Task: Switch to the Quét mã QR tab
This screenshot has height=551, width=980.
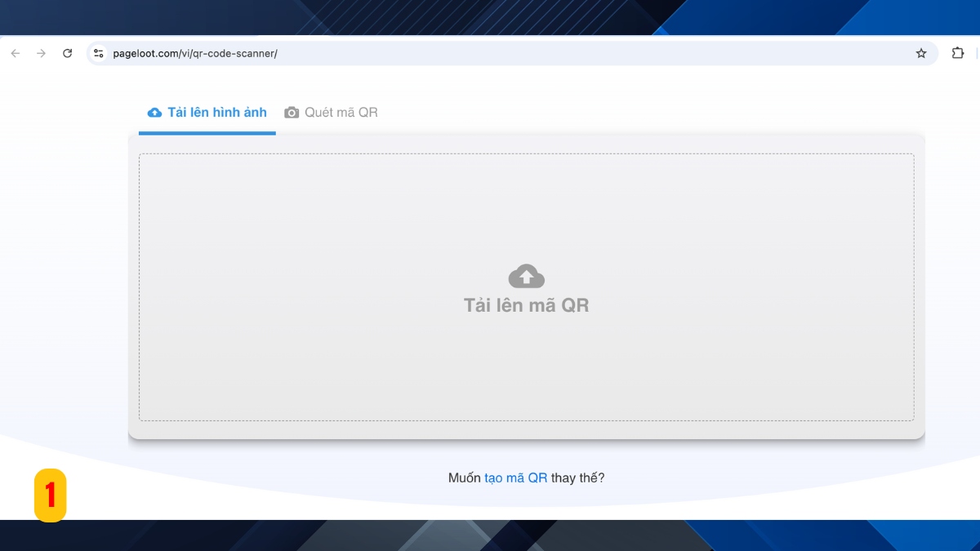Action: click(331, 113)
